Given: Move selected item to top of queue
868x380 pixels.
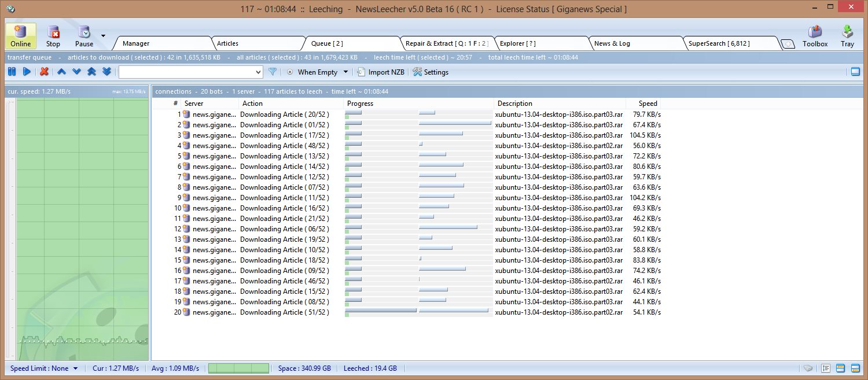Looking at the screenshot, I should point(91,72).
